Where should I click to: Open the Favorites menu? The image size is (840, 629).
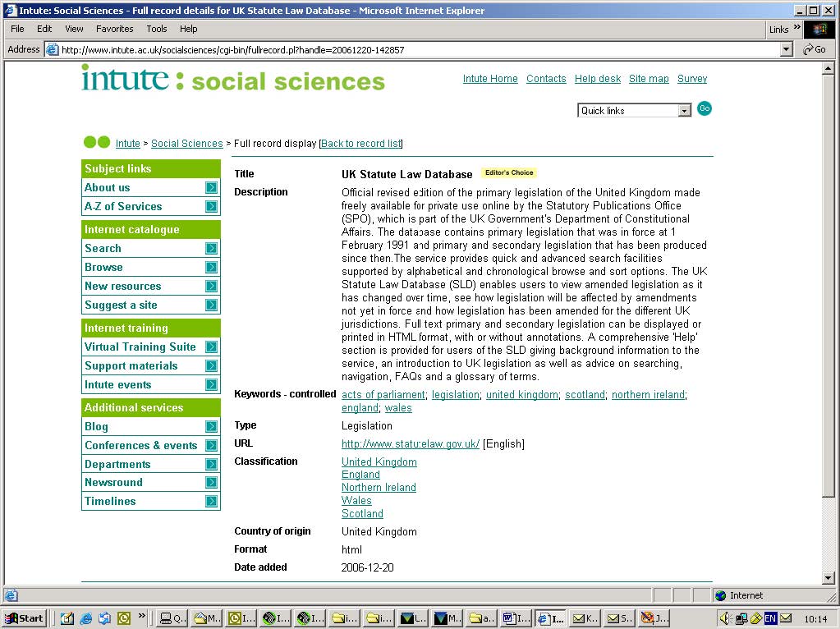coord(115,29)
